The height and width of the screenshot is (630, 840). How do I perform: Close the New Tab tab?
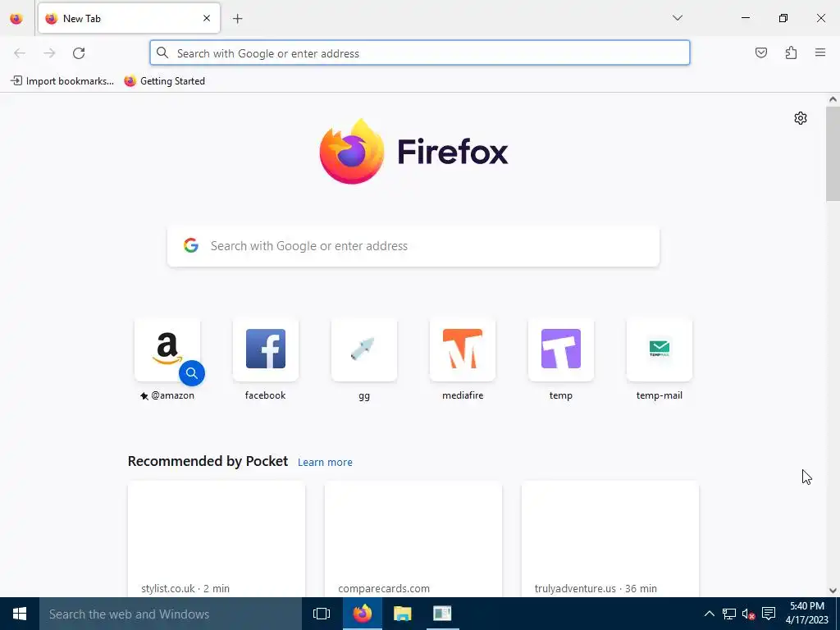click(x=206, y=18)
